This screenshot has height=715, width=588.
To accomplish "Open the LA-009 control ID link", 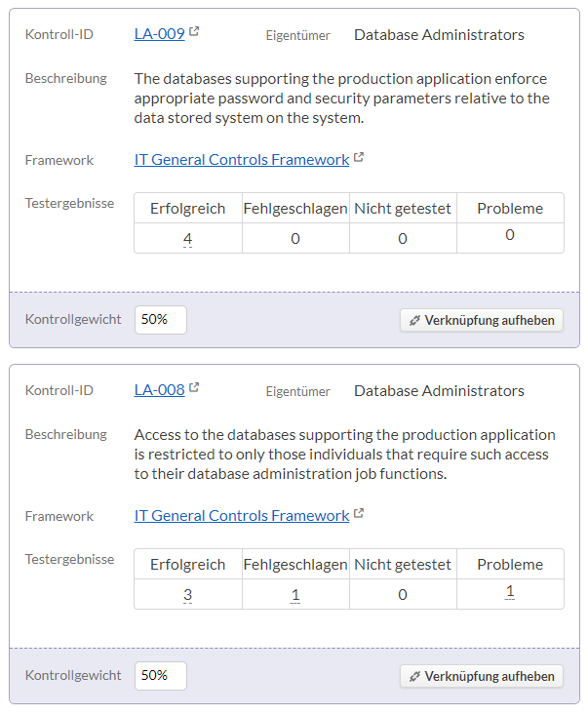I will [160, 34].
